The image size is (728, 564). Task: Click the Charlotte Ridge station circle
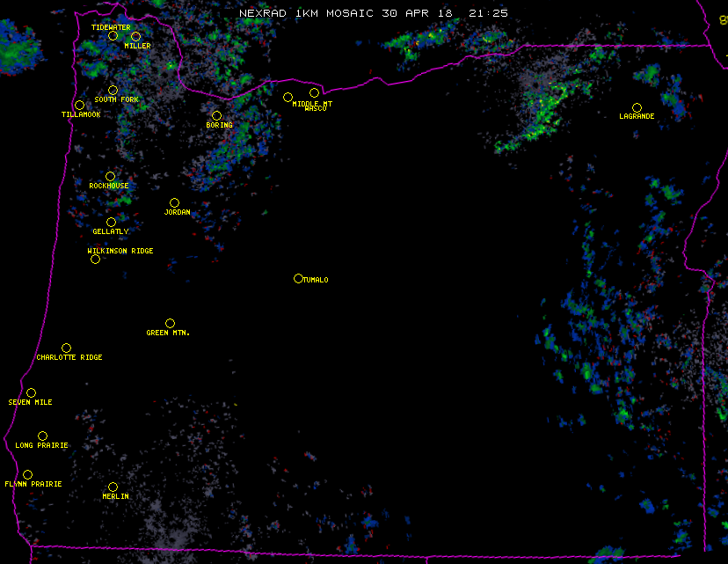click(66, 348)
